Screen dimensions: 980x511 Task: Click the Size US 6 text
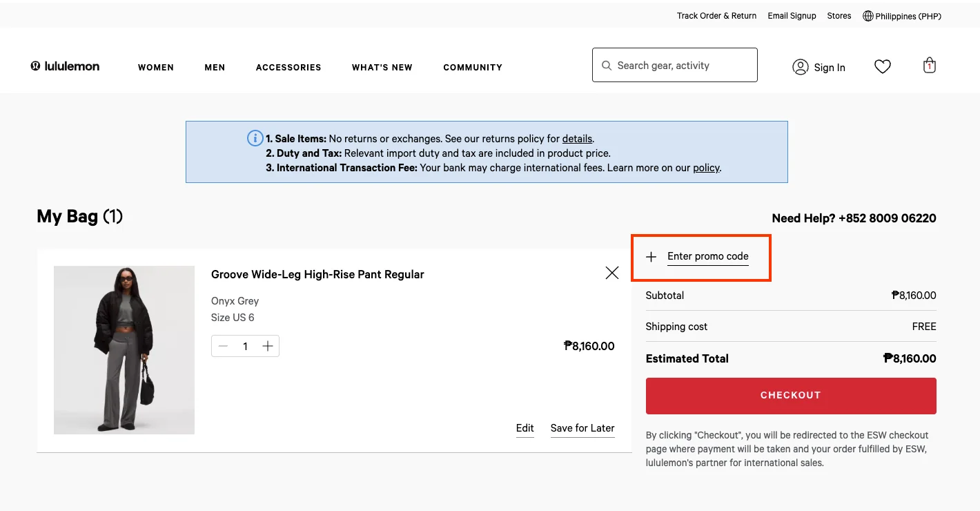pyautogui.click(x=233, y=318)
